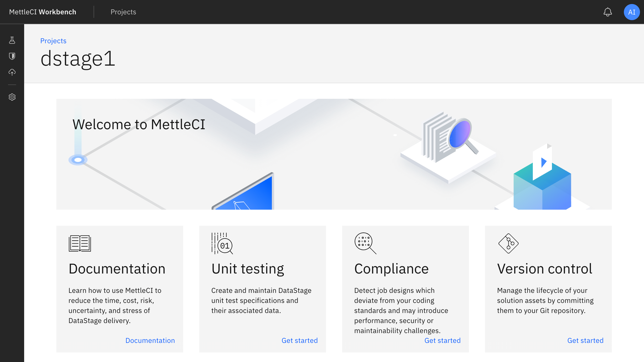
Task: Open the Compliance shield icon in sidebar
Action: tap(12, 56)
